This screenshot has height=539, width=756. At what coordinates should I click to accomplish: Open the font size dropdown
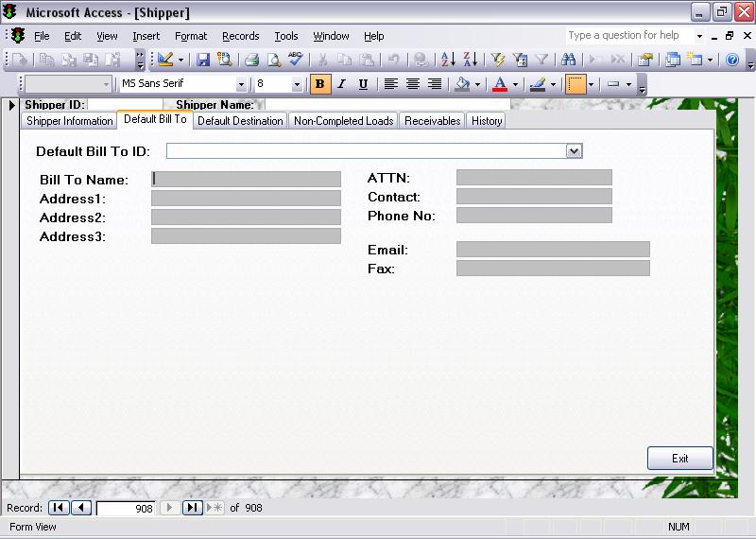297,84
